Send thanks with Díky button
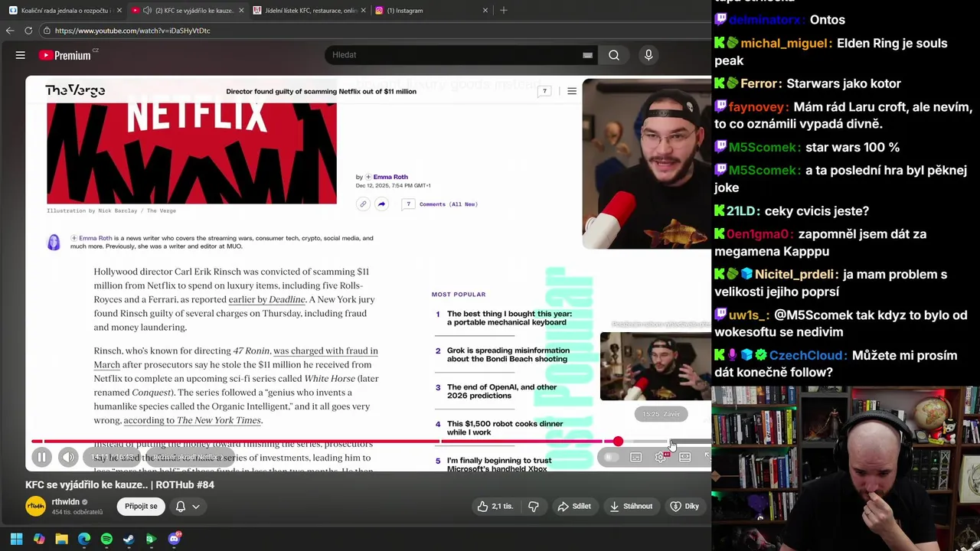This screenshot has width=980, height=551. click(684, 507)
